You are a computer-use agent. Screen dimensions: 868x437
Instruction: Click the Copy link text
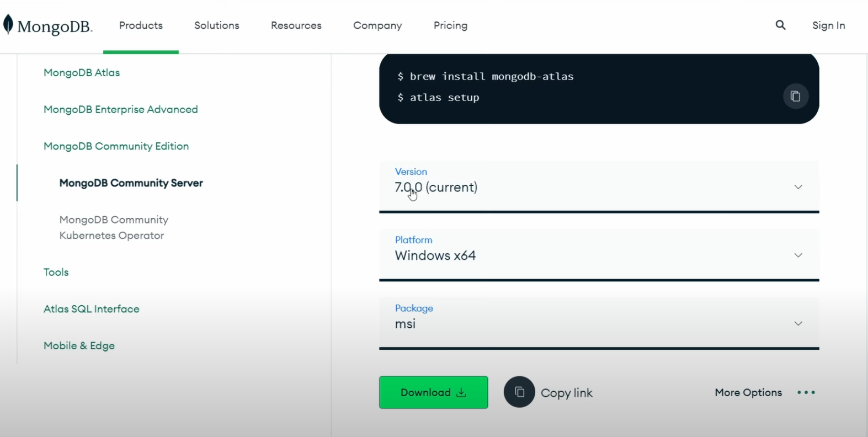pos(567,393)
